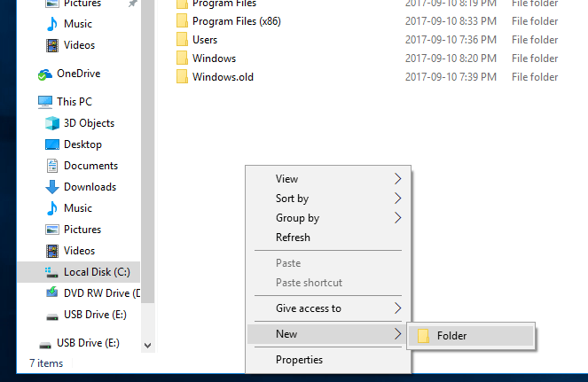Click date 2017-09-10 7:39 PM
This screenshot has height=382, width=588.
point(451,77)
